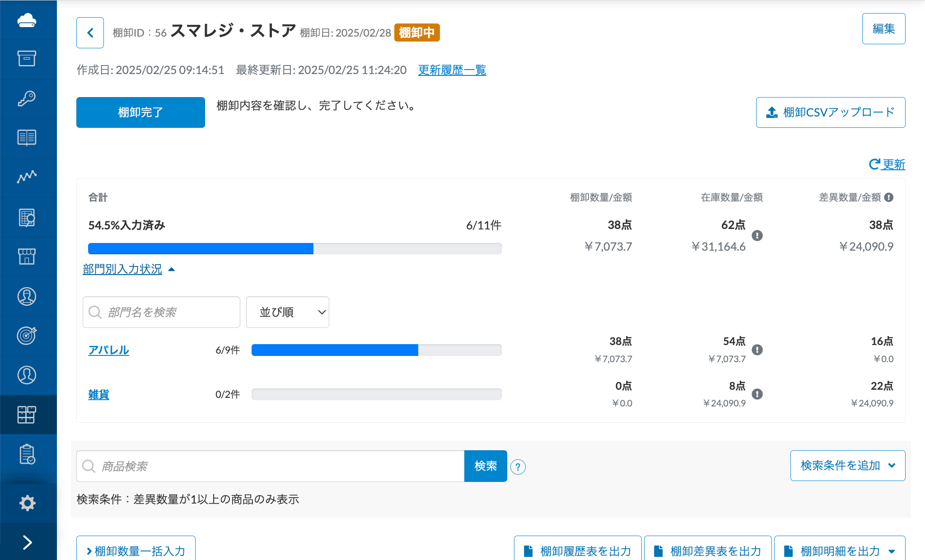Click the cloud logo icon in sidebar
Image resolution: width=925 pixels, height=560 pixels.
(x=27, y=20)
